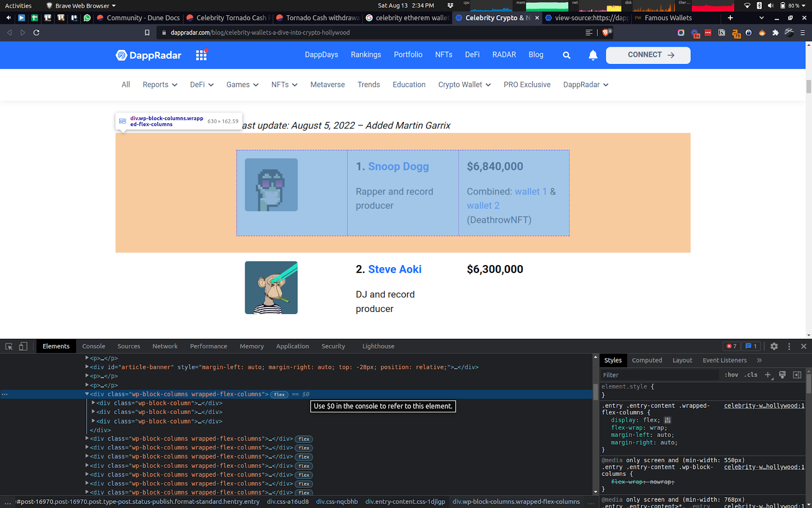Open the flexbox editor icon beside display: flex
This screenshot has height=508, width=812.
(667, 420)
